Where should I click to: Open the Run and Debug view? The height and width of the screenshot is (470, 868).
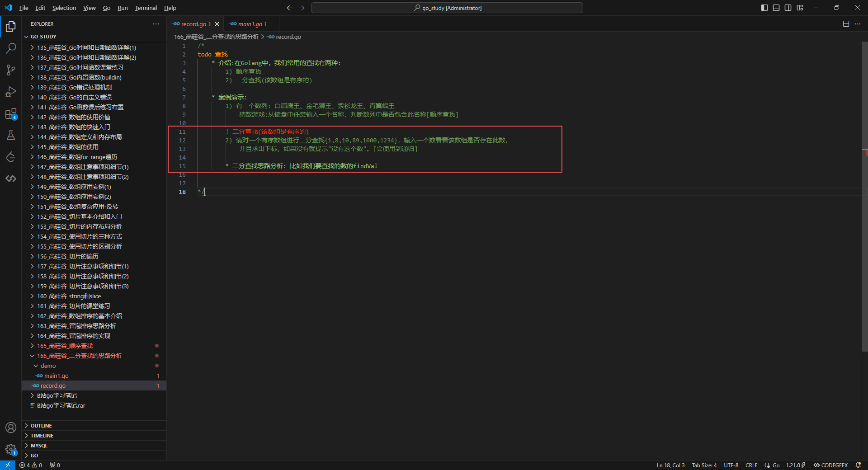pos(11,92)
